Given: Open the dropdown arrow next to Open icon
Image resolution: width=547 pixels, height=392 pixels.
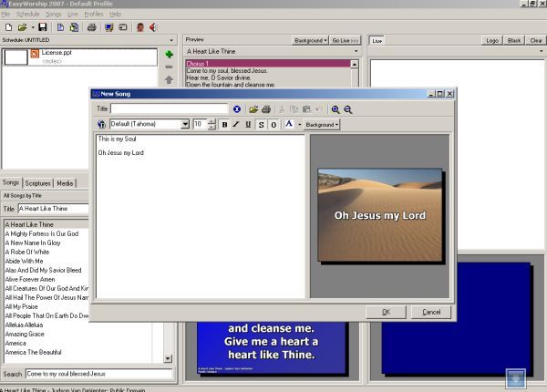Looking at the screenshot, I should coord(33,27).
